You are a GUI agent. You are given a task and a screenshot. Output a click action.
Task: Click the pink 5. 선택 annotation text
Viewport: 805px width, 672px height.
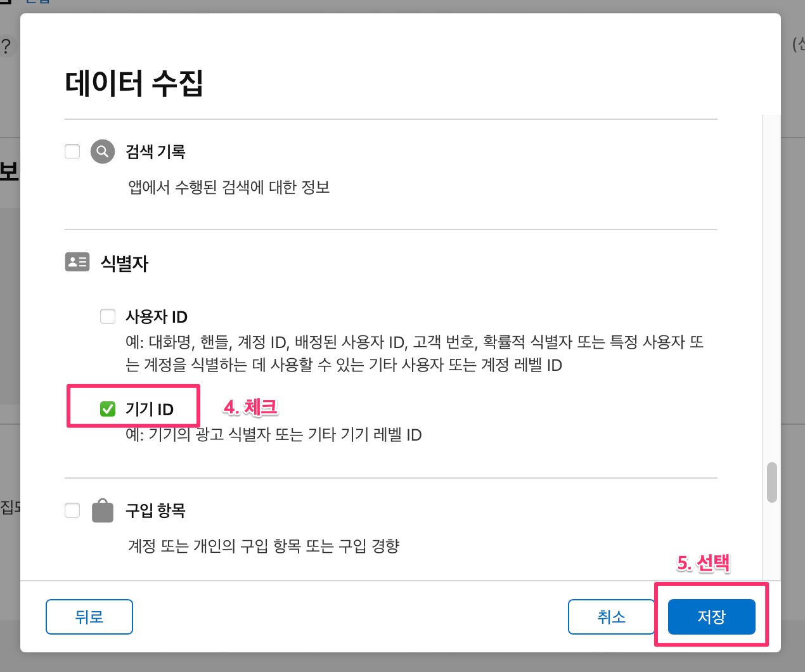[x=704, y=563]
